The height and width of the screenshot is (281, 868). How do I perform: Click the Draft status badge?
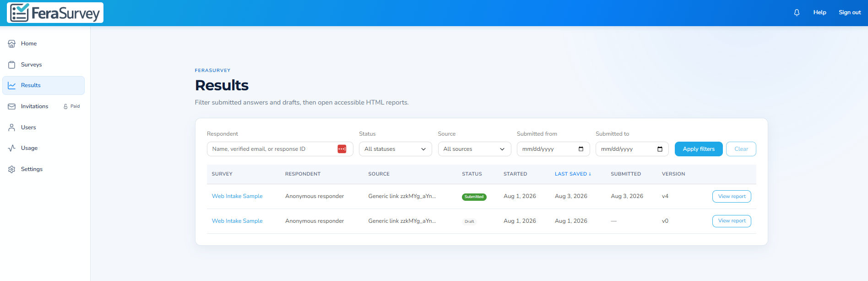[469, 221]
